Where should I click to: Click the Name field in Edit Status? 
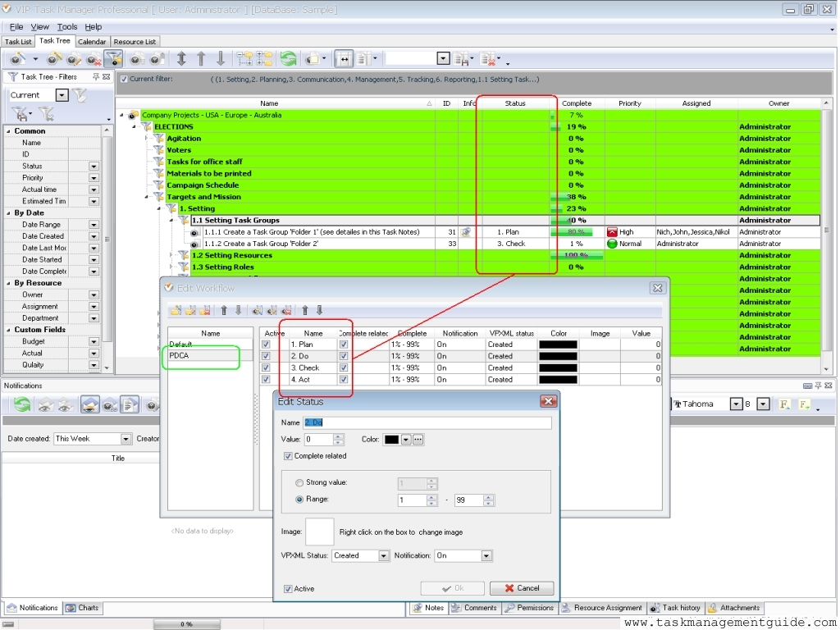point(427,422)
